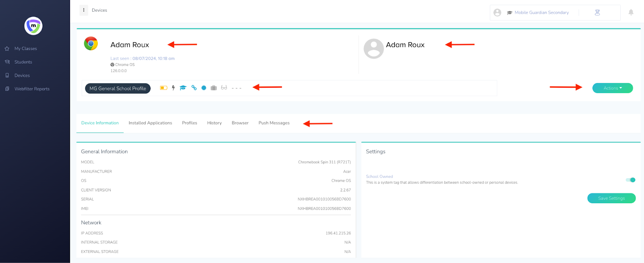Click the Adam Roux device name heading
The image size is (644, 263).
pyautogui.click(x=130, y=45)
